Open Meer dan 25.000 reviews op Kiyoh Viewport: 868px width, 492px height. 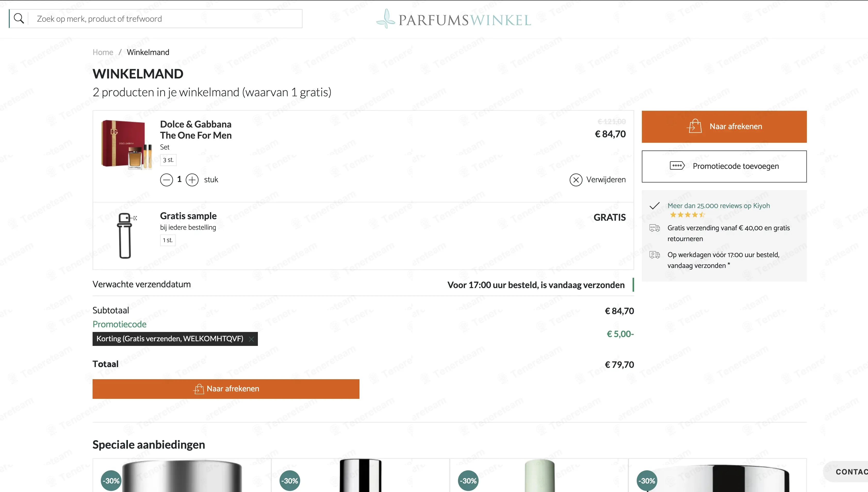(x=718, y=205)
